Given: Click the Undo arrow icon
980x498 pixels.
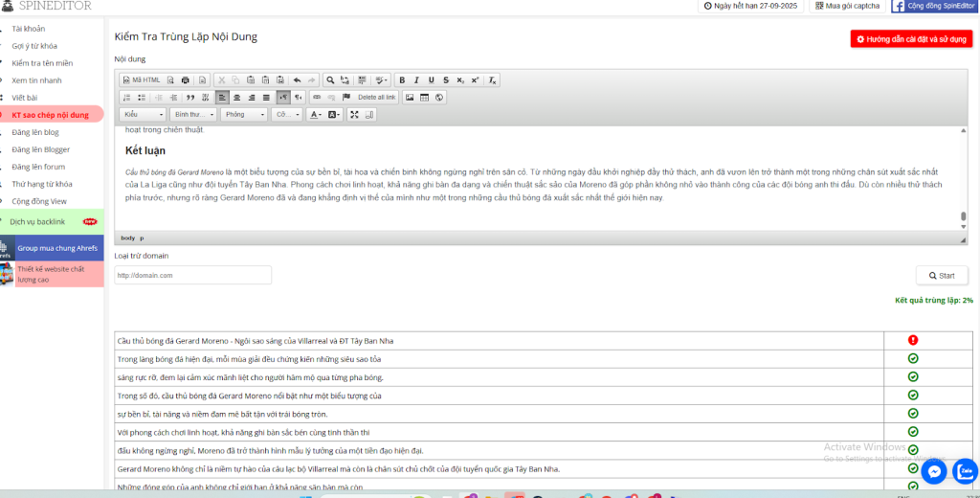Looking at the screenshot, I should 297,80.
